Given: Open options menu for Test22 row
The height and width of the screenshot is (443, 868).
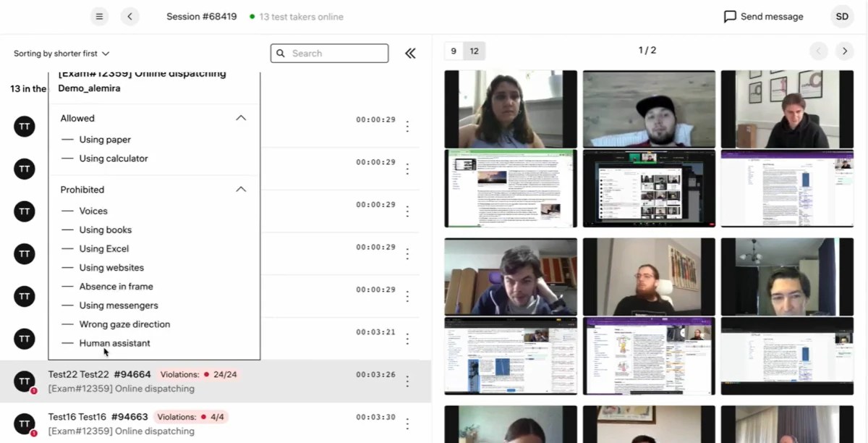Looking at the screenshot, I should [407, 381].
